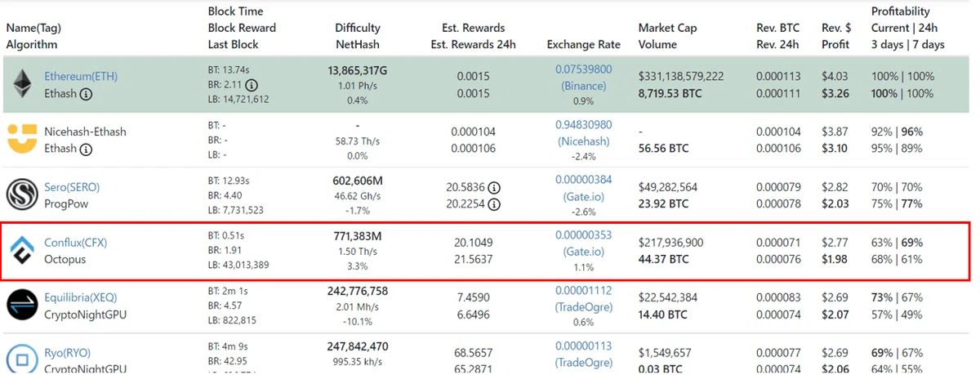The width and height of the screenshot is (980, 375).
Task: Click the Ethereum coin logo icon
Action: point(21,85)
